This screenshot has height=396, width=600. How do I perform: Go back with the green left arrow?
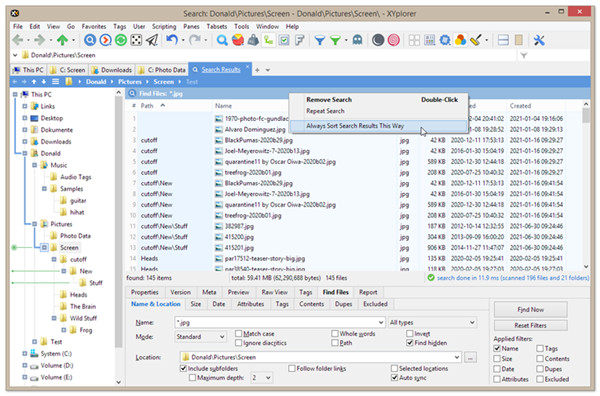click(x=18, y=40)
